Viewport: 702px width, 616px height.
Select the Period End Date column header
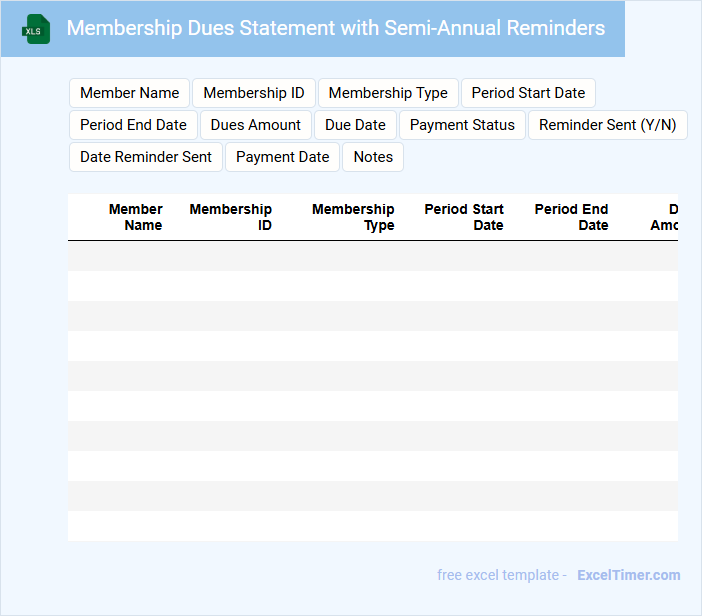pyautogui.click(x=571, y=217)
